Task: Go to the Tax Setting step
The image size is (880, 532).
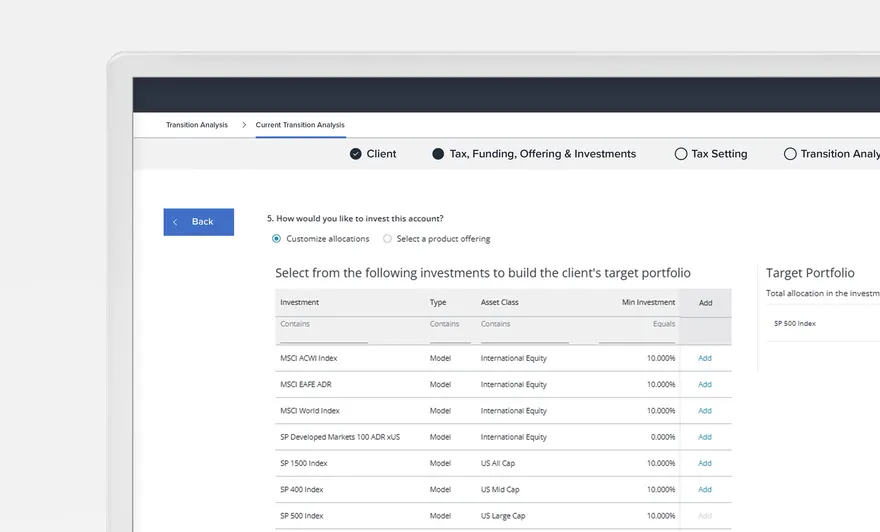Action: (719, 154)
